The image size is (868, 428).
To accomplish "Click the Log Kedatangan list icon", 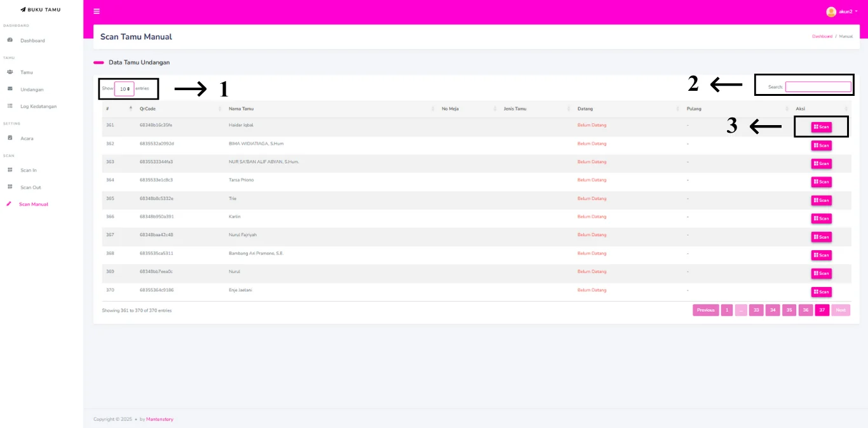I will [10, 107].
